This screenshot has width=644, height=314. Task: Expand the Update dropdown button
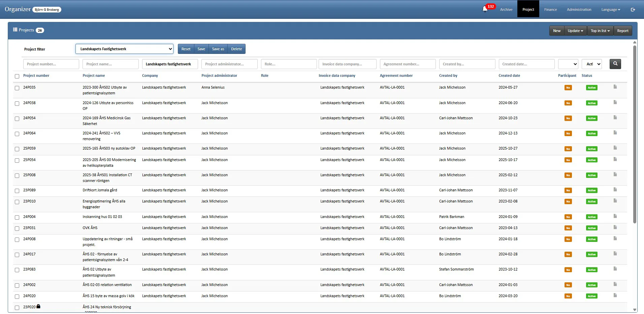(575, 31)
